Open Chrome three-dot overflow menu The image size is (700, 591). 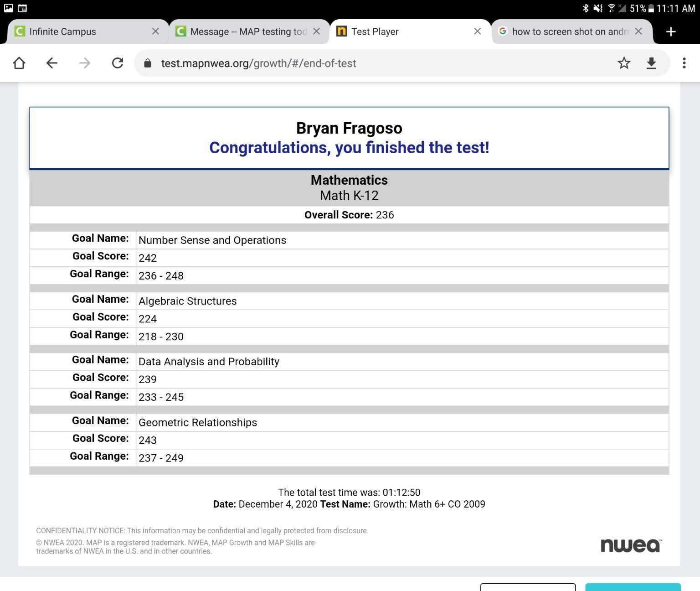point(684,63)
